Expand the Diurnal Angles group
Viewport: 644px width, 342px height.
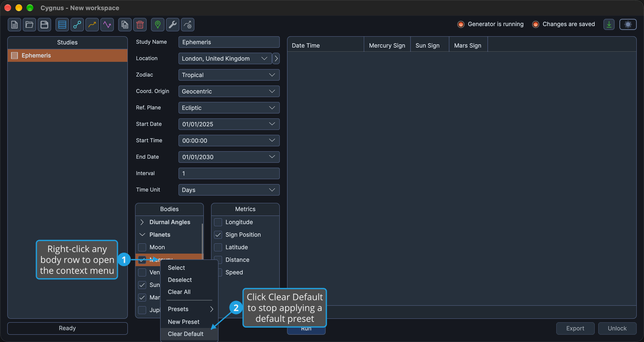[142, 222]
